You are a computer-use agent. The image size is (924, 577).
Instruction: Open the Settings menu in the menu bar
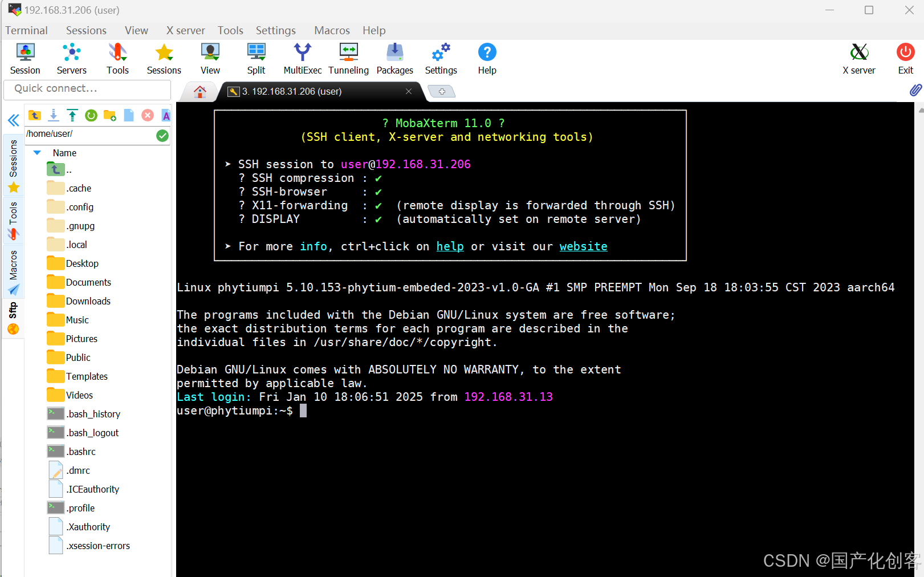coord(275,30)
